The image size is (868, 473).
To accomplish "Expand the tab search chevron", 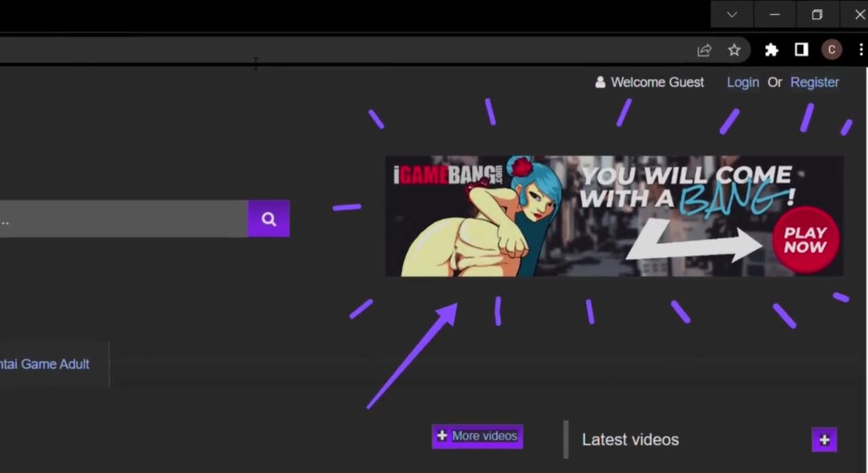I will (x=732, y=14).
